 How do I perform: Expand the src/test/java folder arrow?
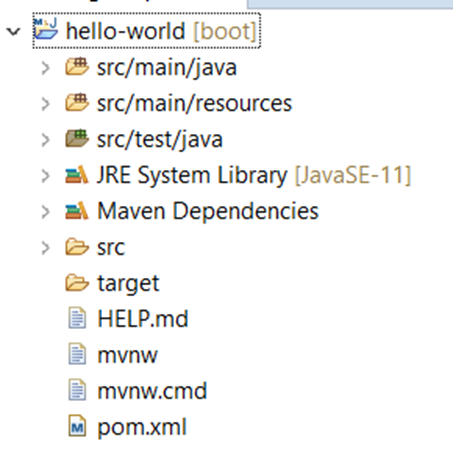pyautogui.click(x=45, y=140)
